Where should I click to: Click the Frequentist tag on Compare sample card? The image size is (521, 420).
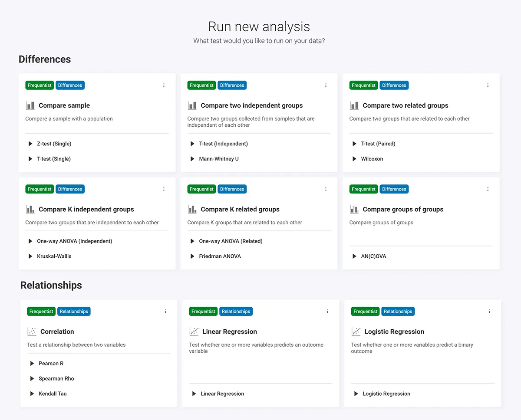40,85
